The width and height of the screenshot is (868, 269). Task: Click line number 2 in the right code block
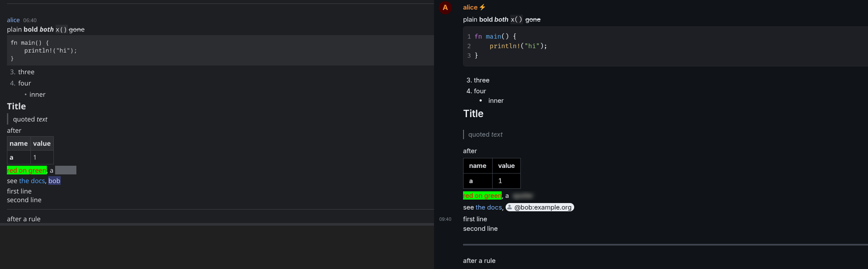469,46
